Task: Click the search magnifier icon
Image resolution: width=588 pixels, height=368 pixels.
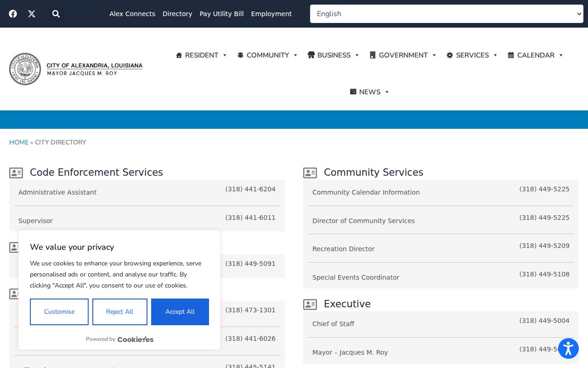Action: click(56, 14)
